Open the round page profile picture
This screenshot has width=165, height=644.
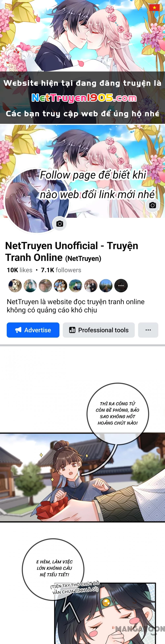coord(37,201)
